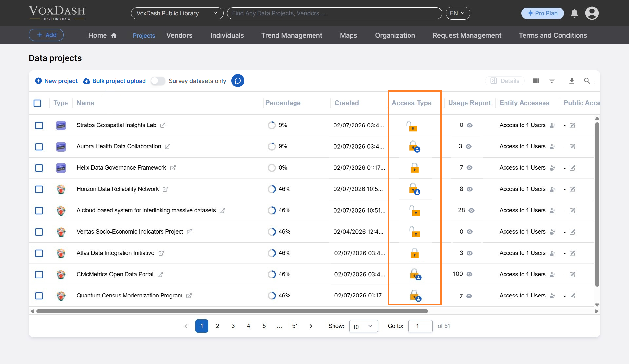
Task: Switch to the Trend Management section
Action: point(292,35)
